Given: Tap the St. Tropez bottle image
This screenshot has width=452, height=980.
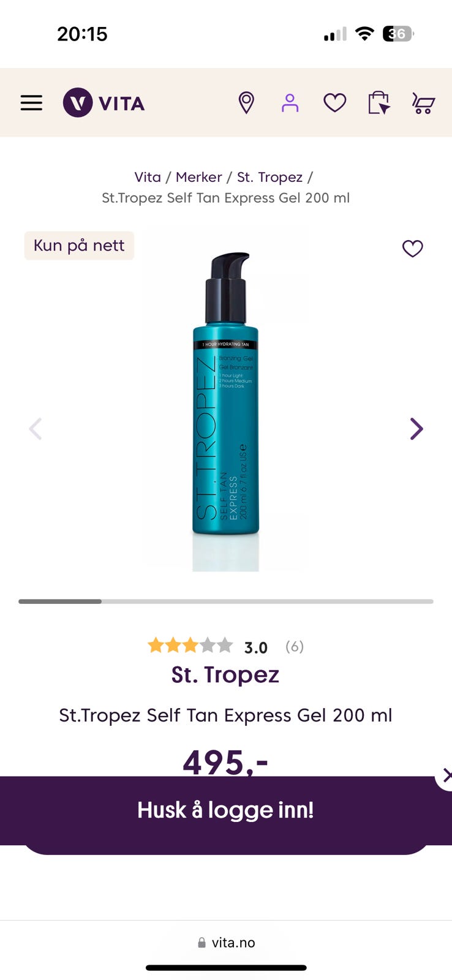Looking at the screenshot, I should 226,398.
